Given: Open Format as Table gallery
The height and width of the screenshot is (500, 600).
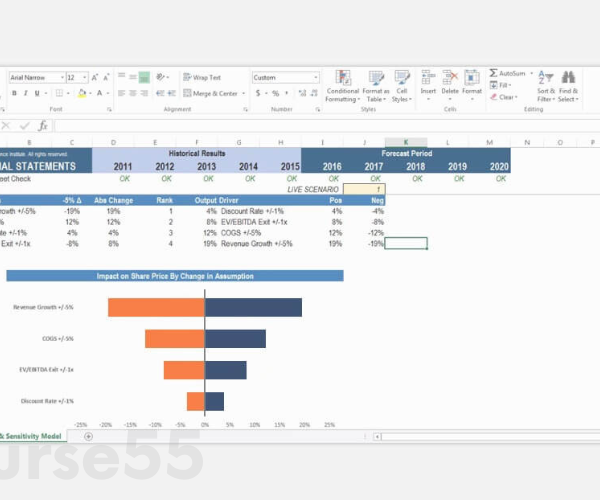Looking at the screenshot, I should tap(376, 86).
